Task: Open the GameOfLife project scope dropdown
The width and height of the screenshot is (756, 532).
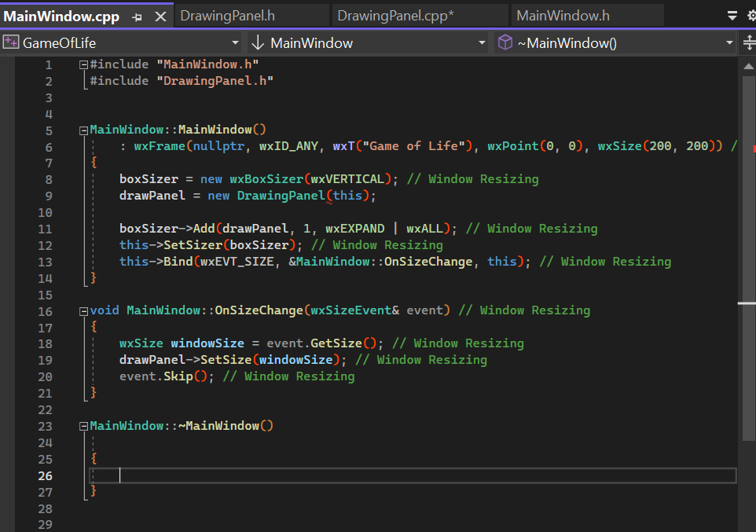Action: coord(234,42)
